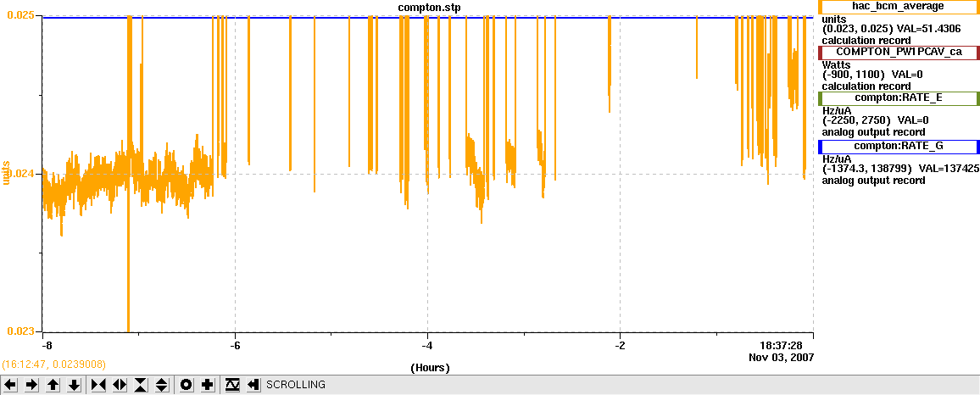Click the Watts unit label in the legend
The image size is (980, 395).
coord(835,65)
